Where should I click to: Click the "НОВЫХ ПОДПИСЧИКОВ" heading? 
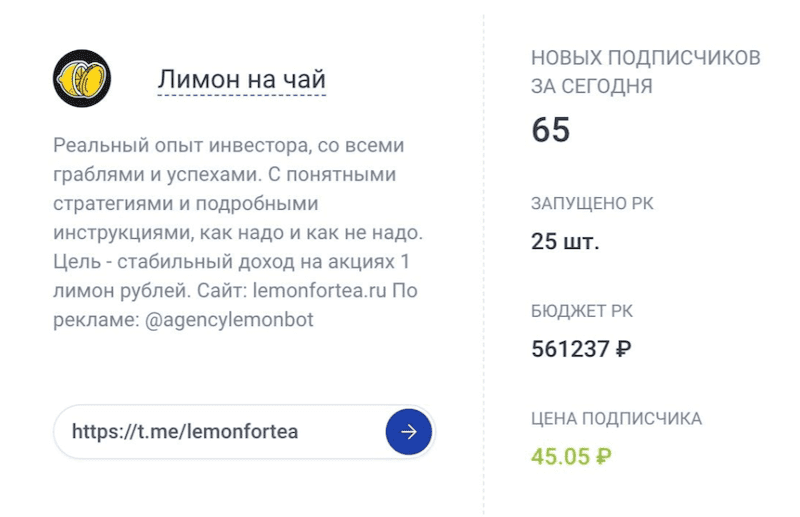coord(645,58)
